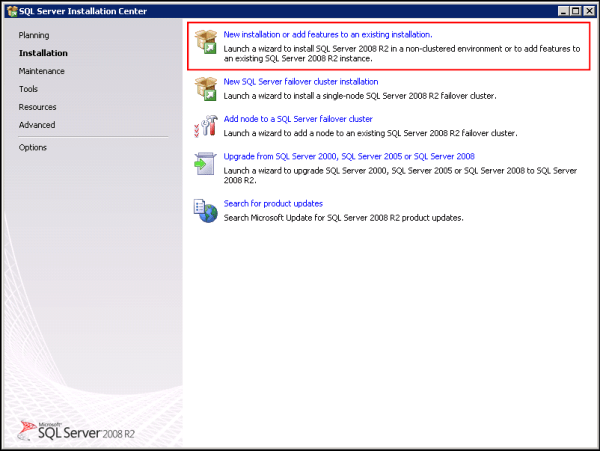This screenshot has width=600, height=451.
Task: Open the Advanced section
Action: 37,125
